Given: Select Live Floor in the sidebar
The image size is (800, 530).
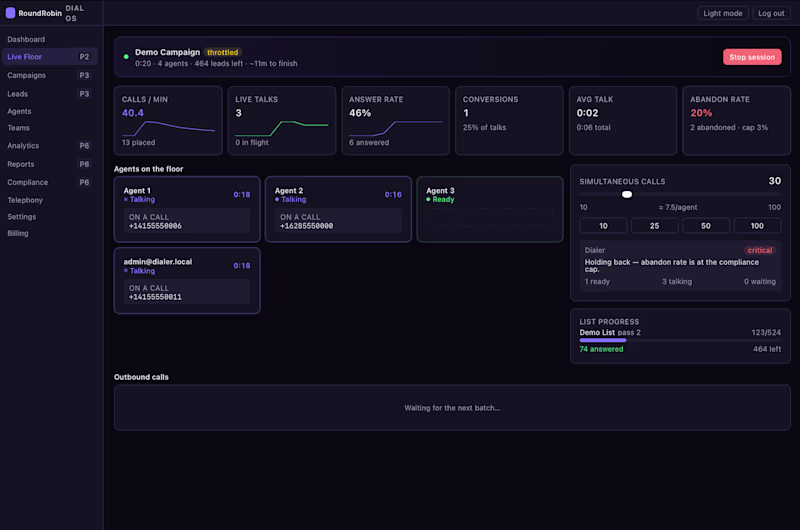Looking at the screenshot, I should pyautogui.click(x=49, y=57).
